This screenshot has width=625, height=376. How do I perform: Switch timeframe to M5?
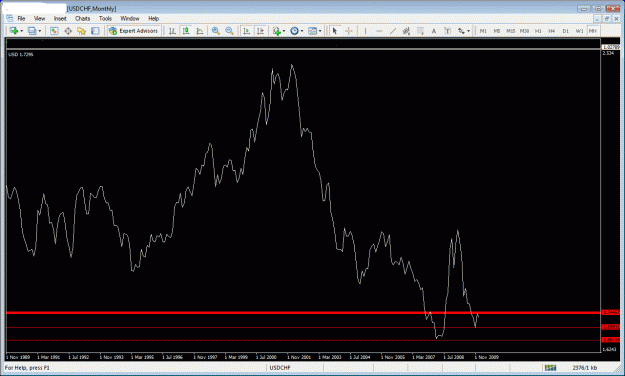click(x=497, y=31)
